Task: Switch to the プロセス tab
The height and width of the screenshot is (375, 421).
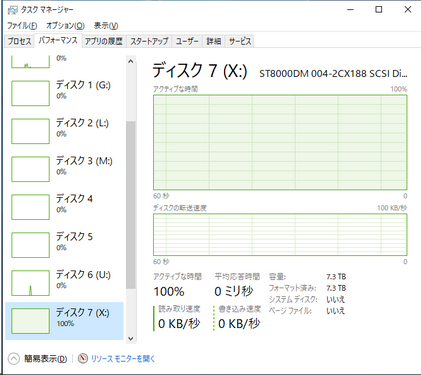Action: click(20, 41)
